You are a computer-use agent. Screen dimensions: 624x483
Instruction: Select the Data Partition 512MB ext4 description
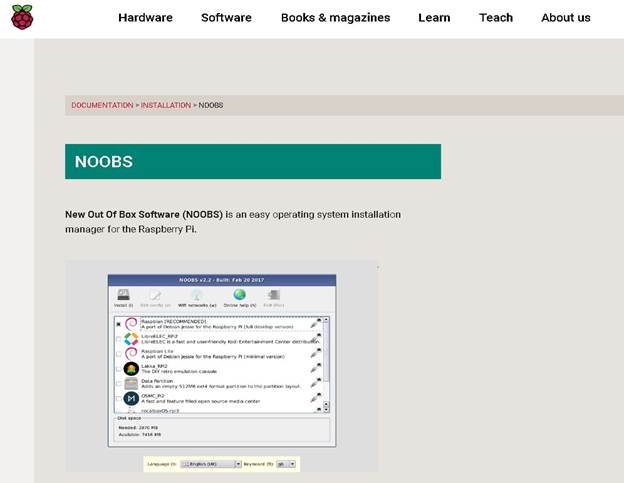pos(221,386)
